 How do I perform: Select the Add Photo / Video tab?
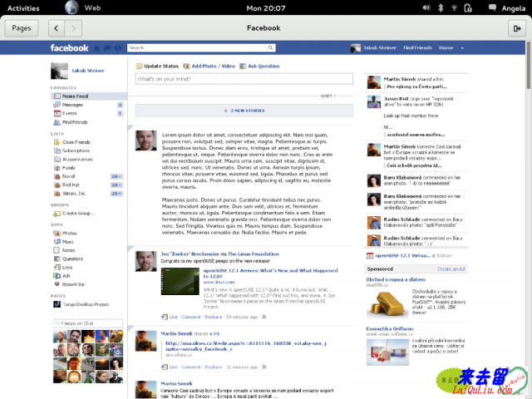pos(209,66)
